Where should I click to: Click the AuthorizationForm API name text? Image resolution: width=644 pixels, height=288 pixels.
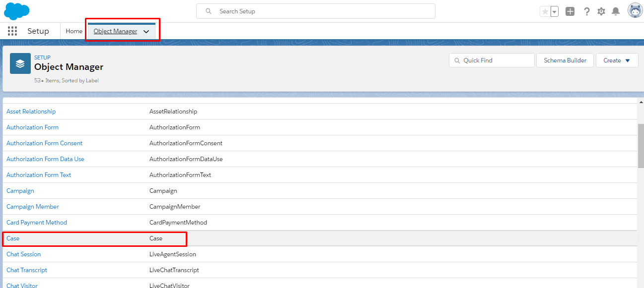(x=175, y=127)
